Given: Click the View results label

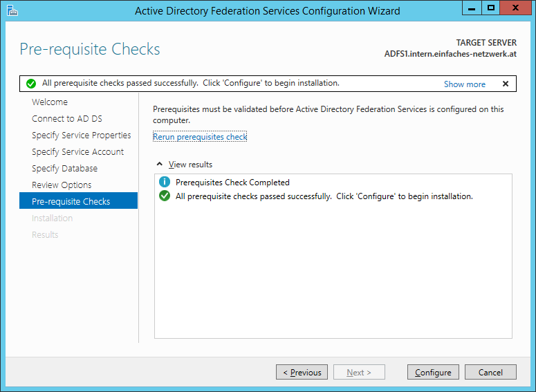Looking at the screenshot, I should point(190,165).
